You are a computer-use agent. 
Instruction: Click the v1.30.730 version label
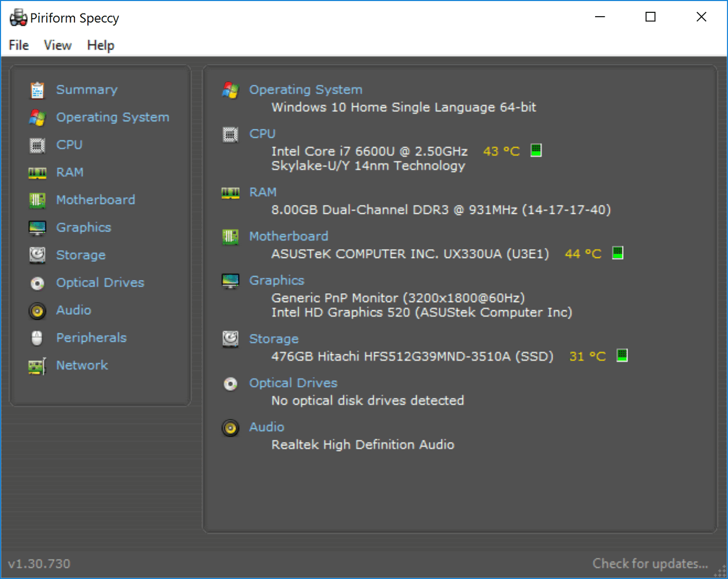39,563
